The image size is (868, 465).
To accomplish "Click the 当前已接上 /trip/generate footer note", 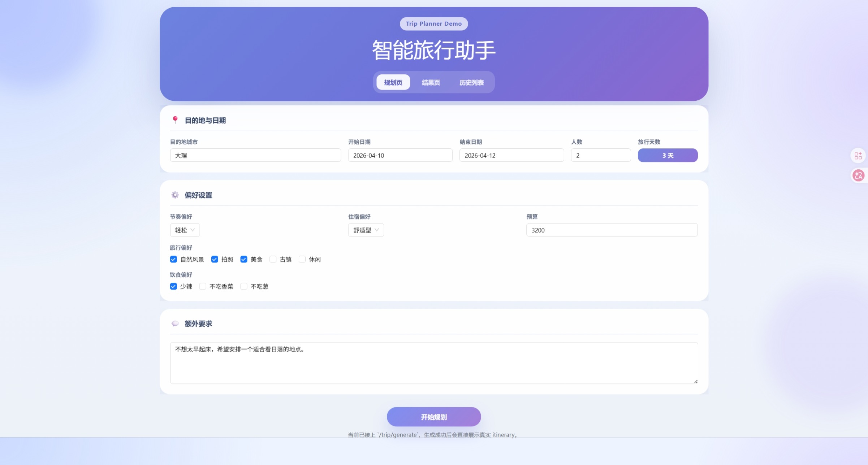I will tap(434, 435).
